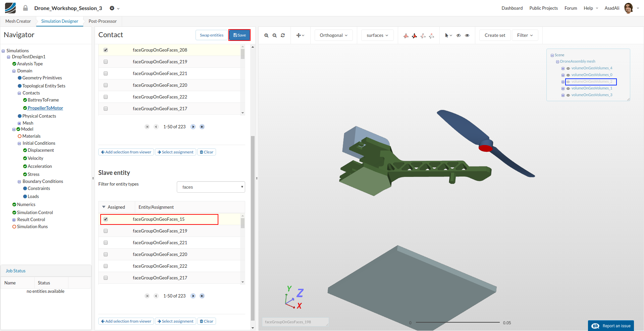This screenshot has height=331, width=644.
Task: Click the hide selection crossed-eye icon
Action: [x=459, y=36]
